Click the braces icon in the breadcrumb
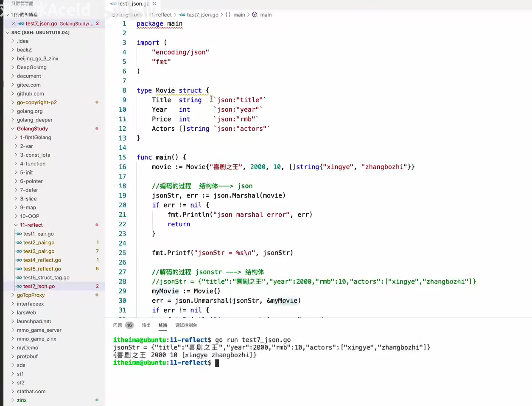Image resolution: width=532 pixels, height=406 pixels. [x=228, y=15]
